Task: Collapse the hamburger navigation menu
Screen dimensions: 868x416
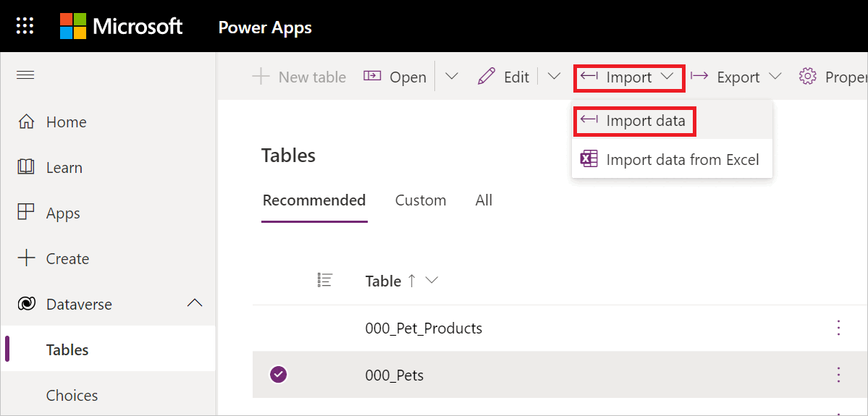Action: pos(25,75)
